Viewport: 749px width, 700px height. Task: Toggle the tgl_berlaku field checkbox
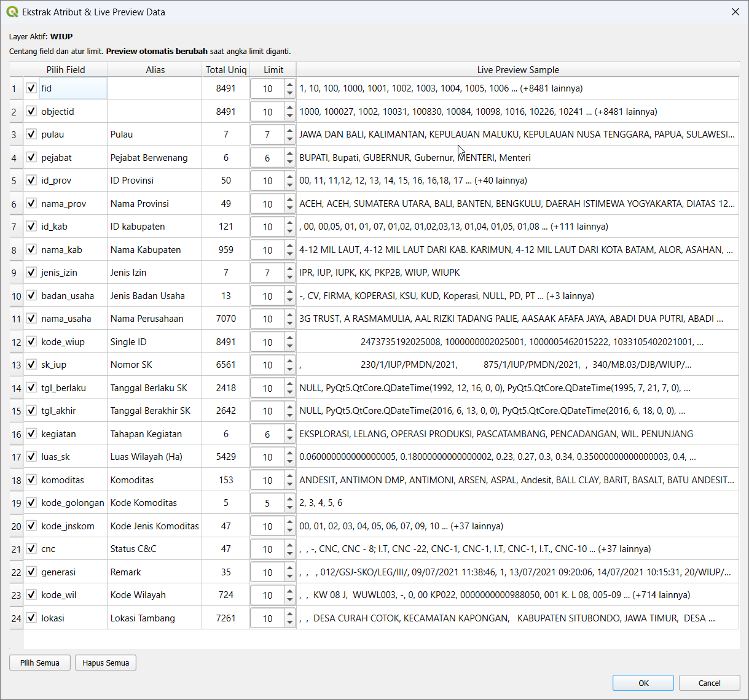coord(31,388)
